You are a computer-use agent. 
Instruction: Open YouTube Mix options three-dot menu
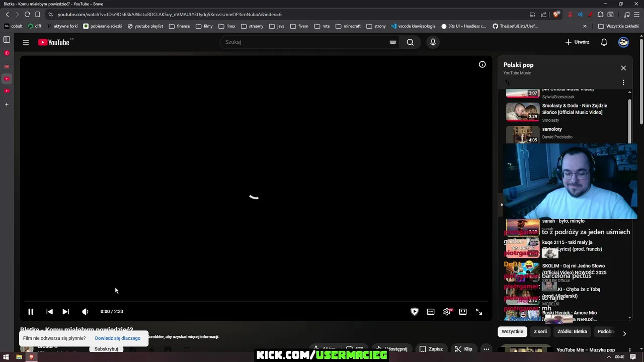(629, 350)
